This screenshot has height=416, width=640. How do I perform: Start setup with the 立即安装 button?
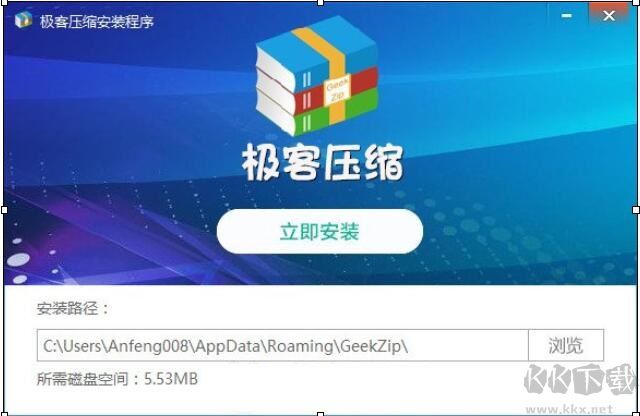[x=320, y=231]
